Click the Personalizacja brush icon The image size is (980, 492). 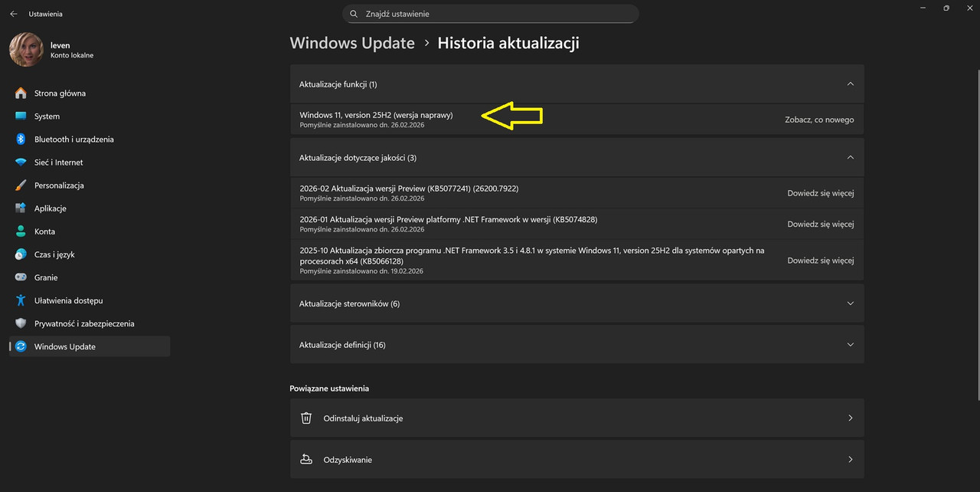point(21,185)
